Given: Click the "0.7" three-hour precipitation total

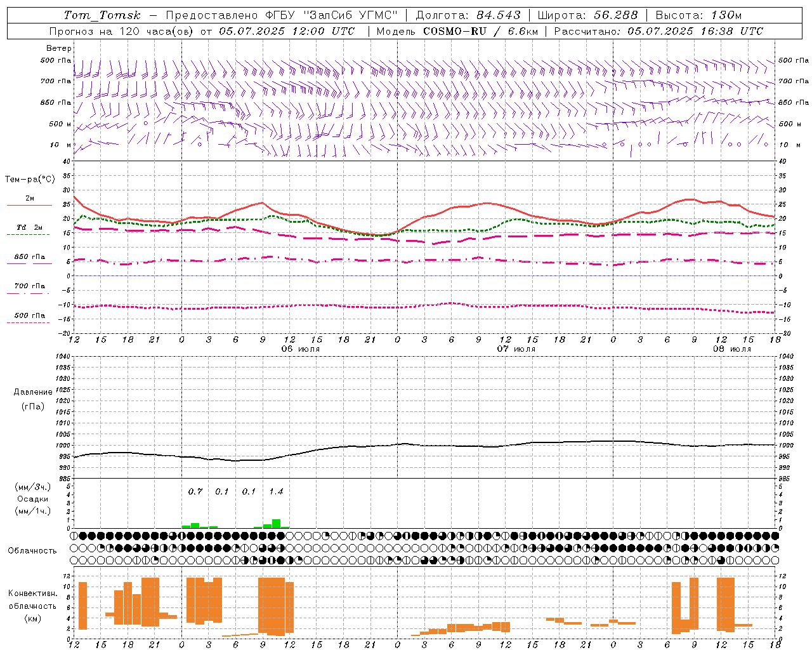Looking at the screenshot, I should tap(195, 492).
